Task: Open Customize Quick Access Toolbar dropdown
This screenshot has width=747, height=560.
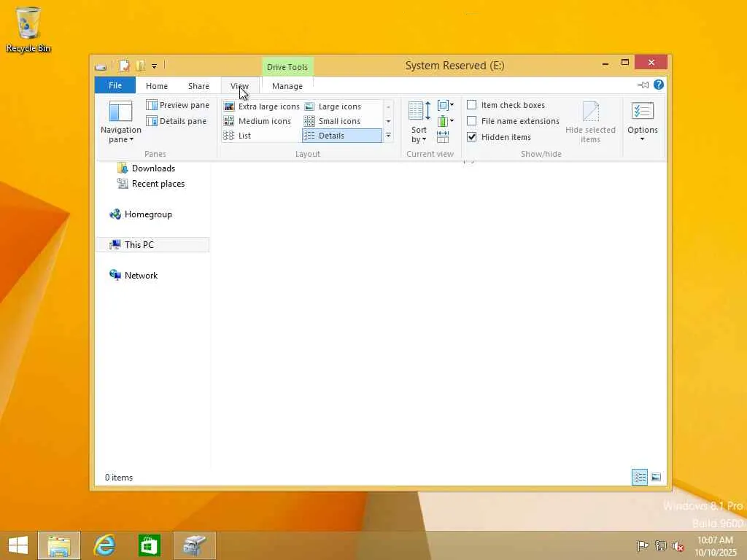Action: click(155, 66)
